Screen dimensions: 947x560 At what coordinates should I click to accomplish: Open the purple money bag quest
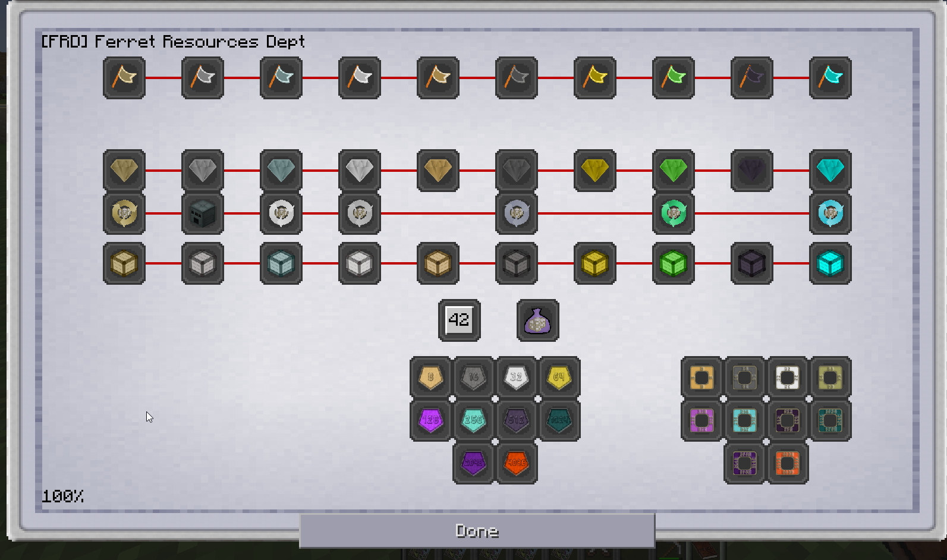coord(538,320)
